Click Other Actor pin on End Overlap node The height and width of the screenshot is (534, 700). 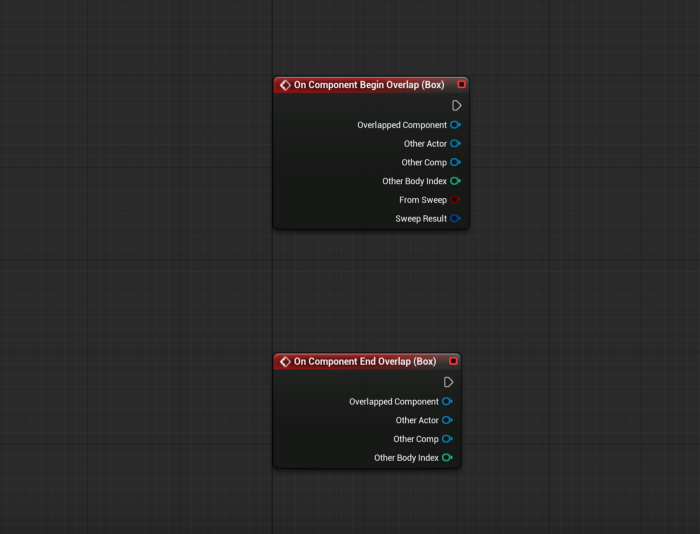point(447,420)
